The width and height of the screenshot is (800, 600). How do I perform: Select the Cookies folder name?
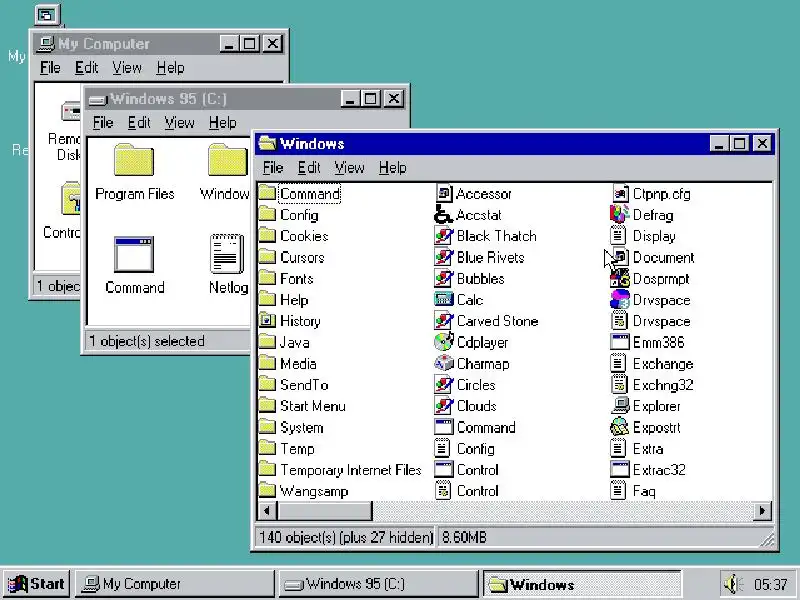click(x=304, y=236)
